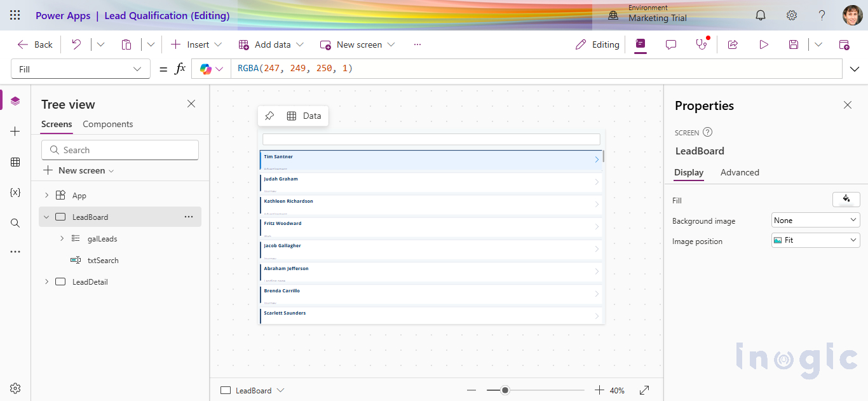
Task: Click the Share icon
Action: click(x=733, y=44)
